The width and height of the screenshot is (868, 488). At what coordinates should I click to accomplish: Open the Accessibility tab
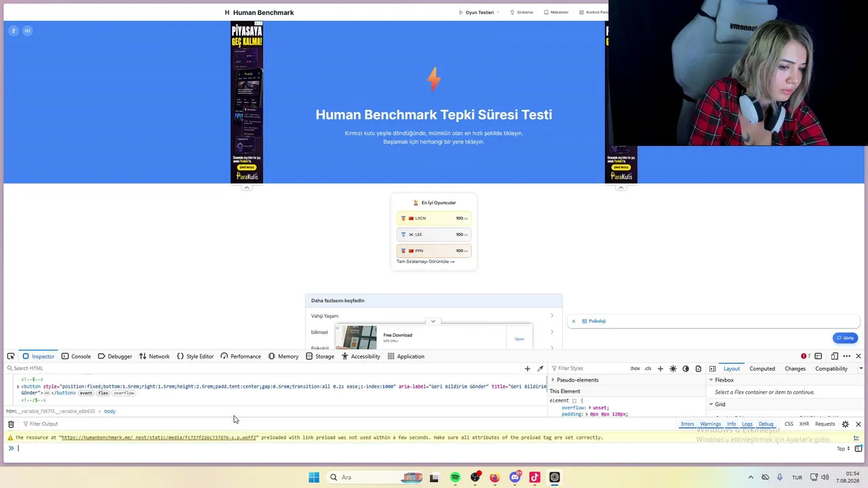click(x=361, y=357)
